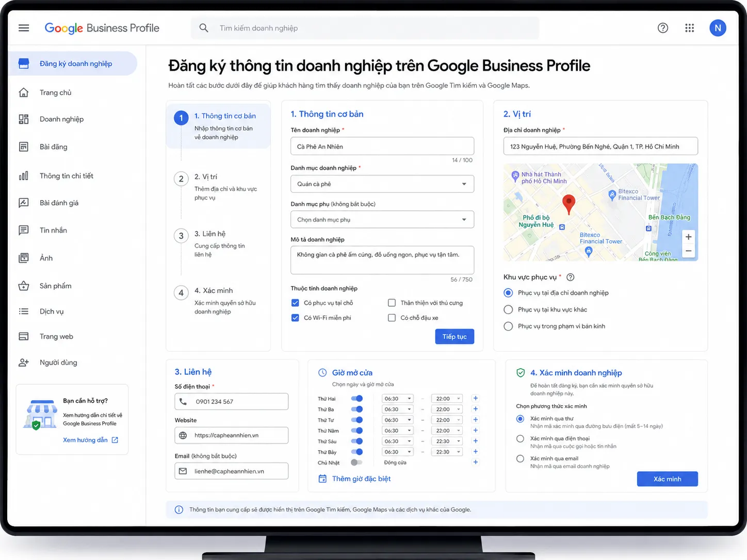
Task: Click the Tên doanh nghiệp field
Action: pyautogui.click(x=382, y=146)
